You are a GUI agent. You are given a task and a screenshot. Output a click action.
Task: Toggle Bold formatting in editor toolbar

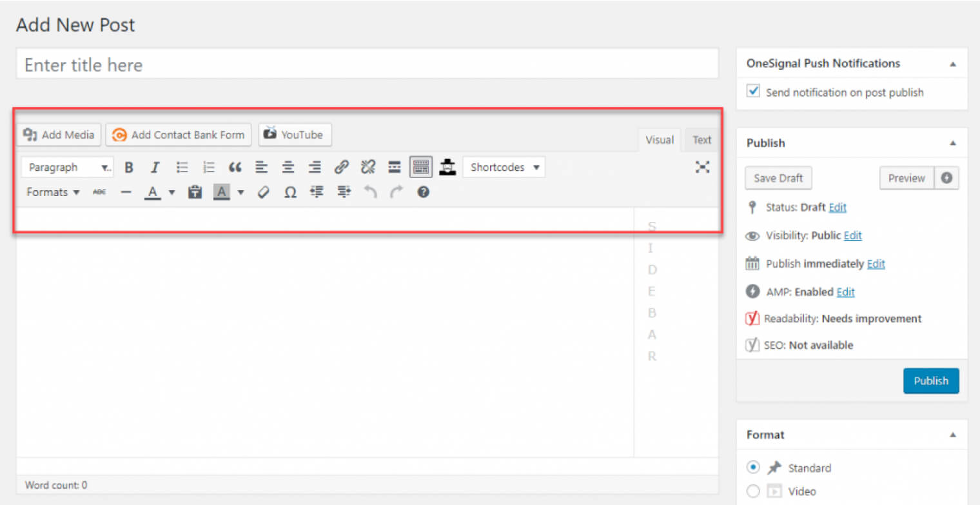tap(129, 168)
